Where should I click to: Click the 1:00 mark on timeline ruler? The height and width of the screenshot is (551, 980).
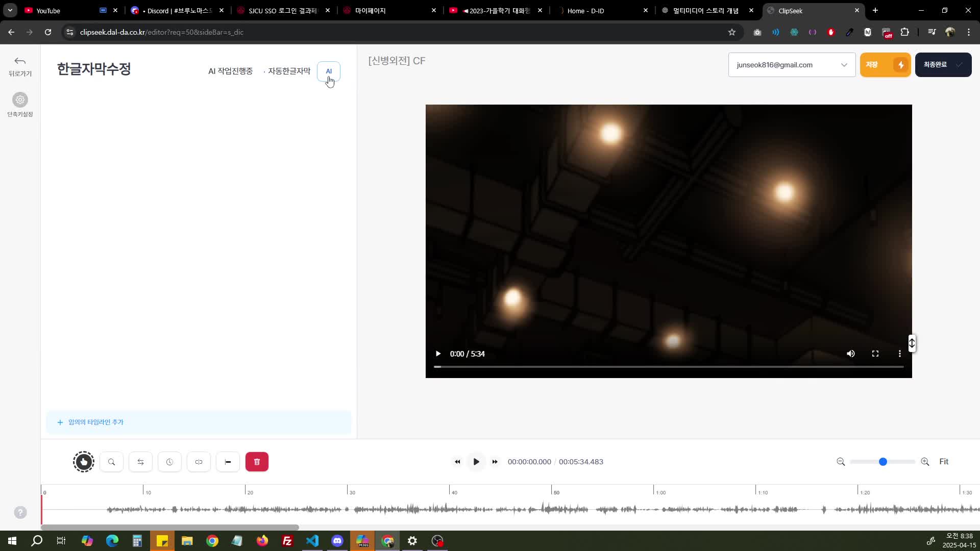[660, 493]
